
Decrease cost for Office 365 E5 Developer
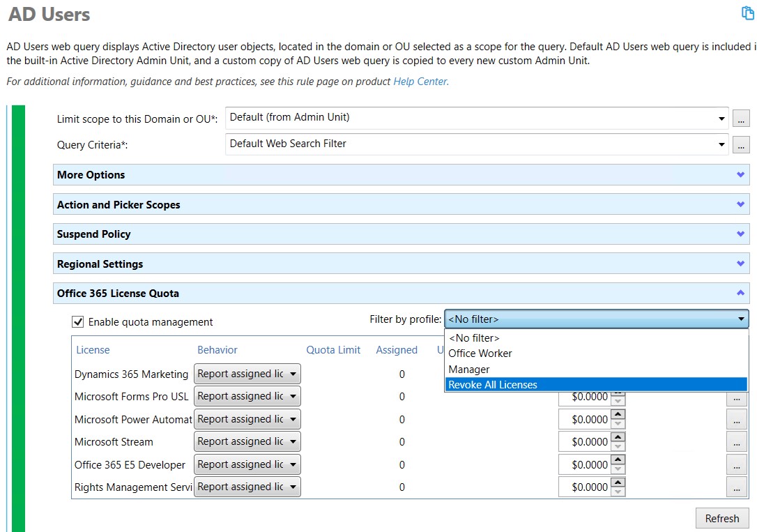(x=618, y=469)
